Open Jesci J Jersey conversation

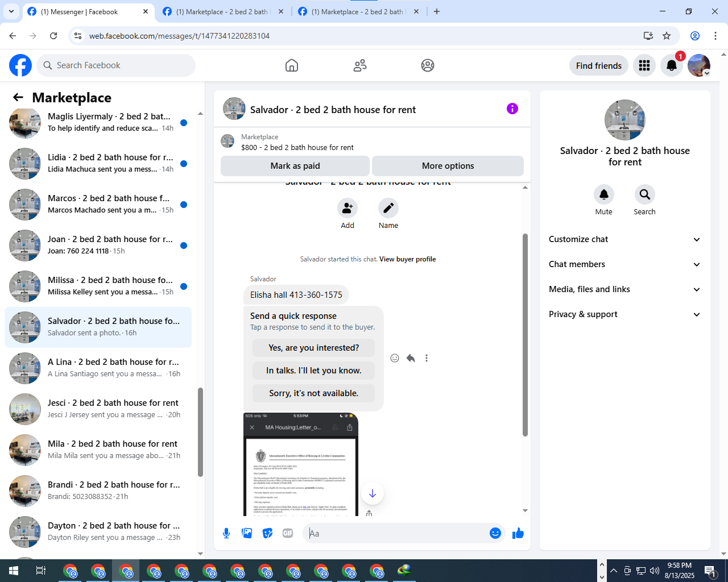(x=98, y=409)
